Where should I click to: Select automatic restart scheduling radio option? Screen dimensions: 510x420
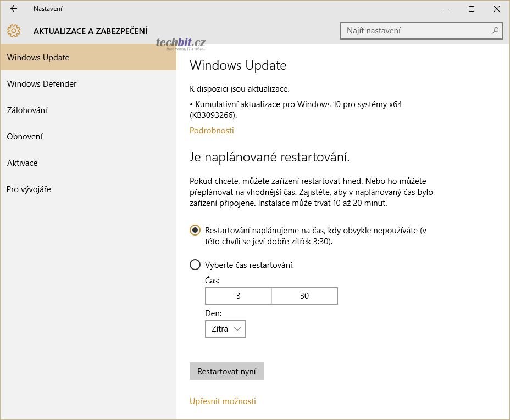point(195,230)
